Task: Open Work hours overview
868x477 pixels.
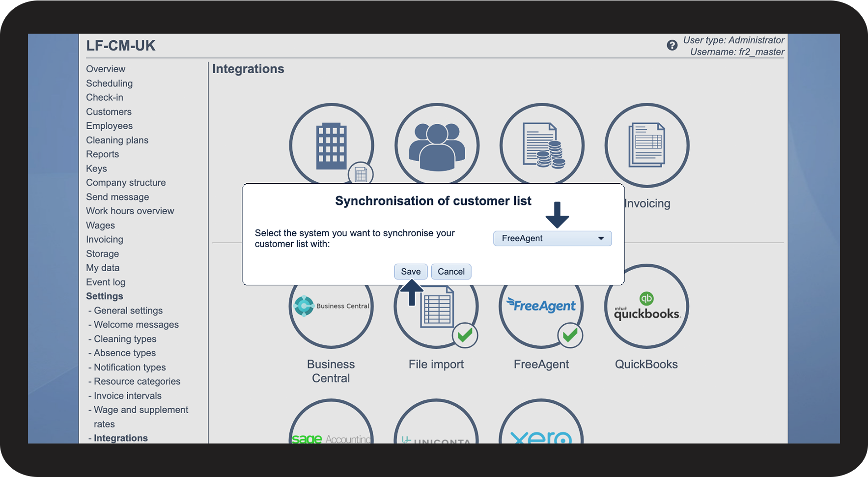Action: tap(130, 211)
